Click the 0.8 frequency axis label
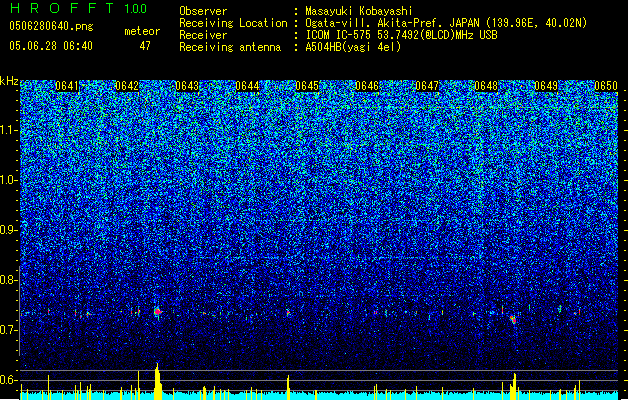This screenshot has height=400, width=629. (x=9, y=280)
